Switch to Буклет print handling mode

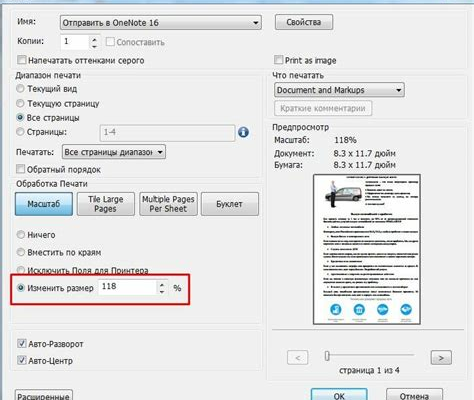point(230,204)
